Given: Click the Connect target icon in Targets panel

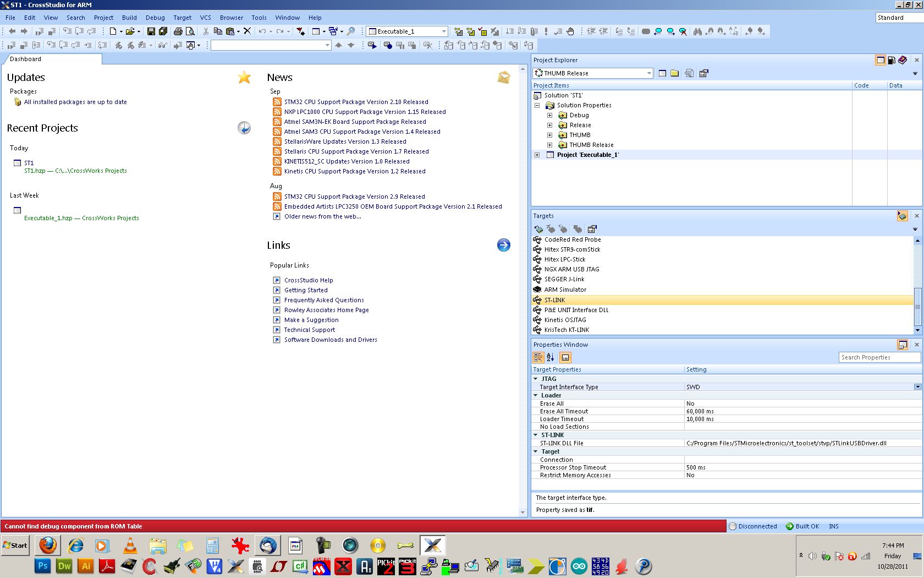Looking at the screenshot, I should click(x=538, y=229).
